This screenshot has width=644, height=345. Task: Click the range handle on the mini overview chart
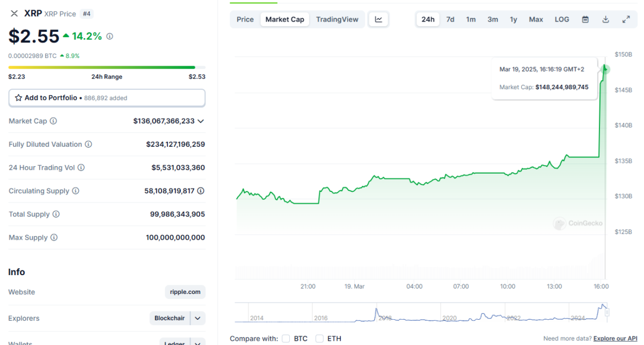pos(608,312)
